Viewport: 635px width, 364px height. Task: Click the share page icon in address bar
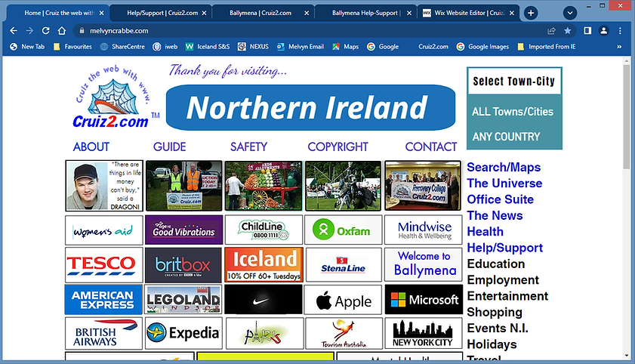coord(551,31)
